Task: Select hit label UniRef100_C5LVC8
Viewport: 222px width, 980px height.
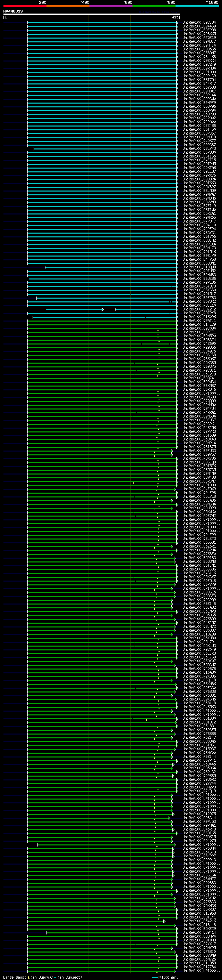Action: pyautogui.click(x=199, y=374)
